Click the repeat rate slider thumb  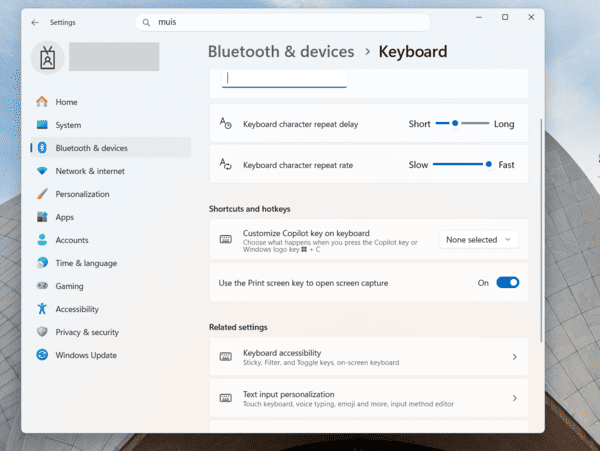point(489,164)
